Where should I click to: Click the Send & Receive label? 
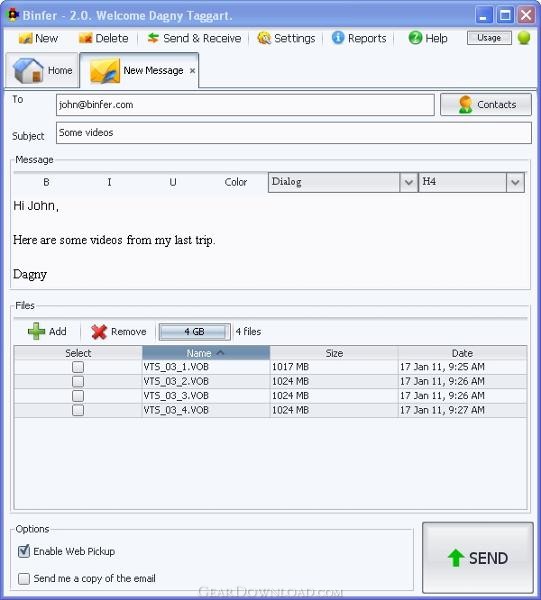202,38
